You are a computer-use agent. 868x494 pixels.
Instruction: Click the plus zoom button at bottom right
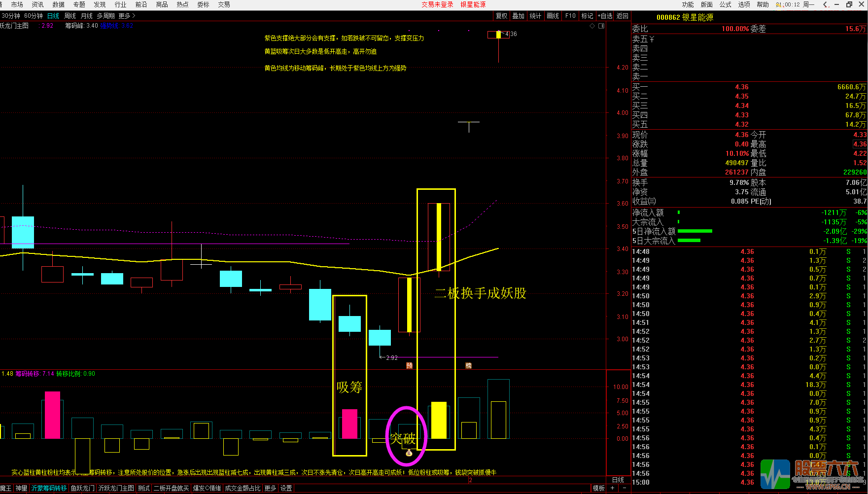613,488
